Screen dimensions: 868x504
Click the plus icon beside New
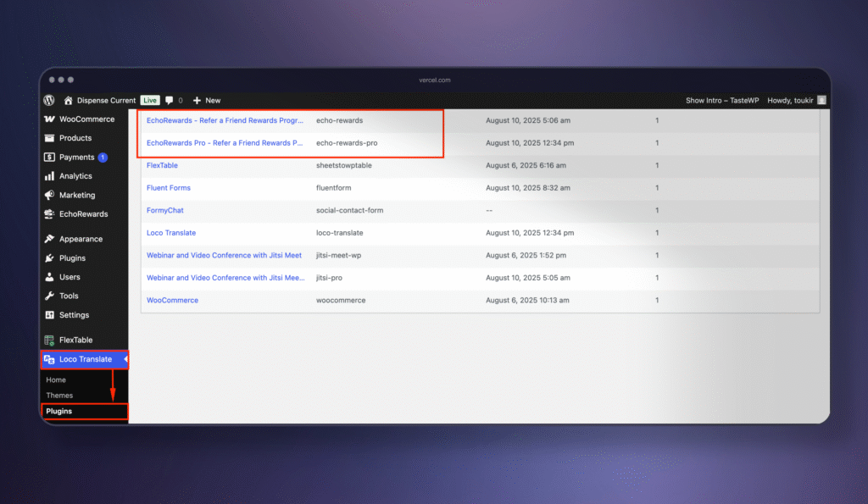[197, 100]
